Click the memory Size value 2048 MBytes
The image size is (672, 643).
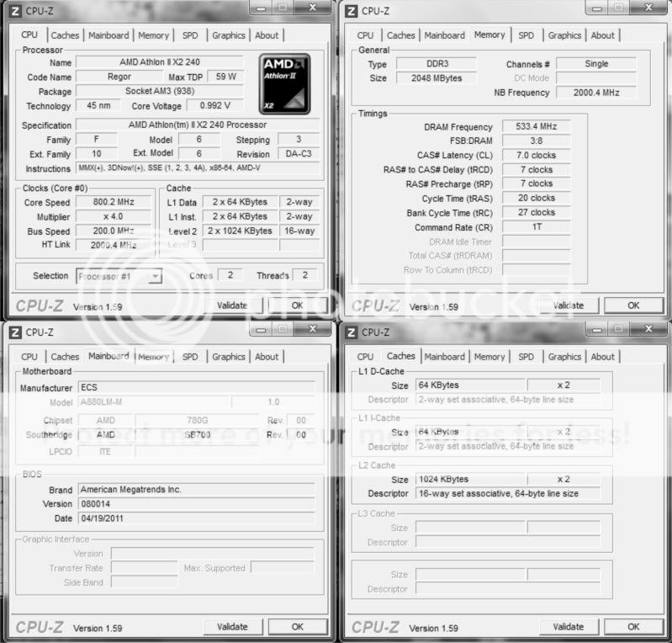click(x=437, y=78)
